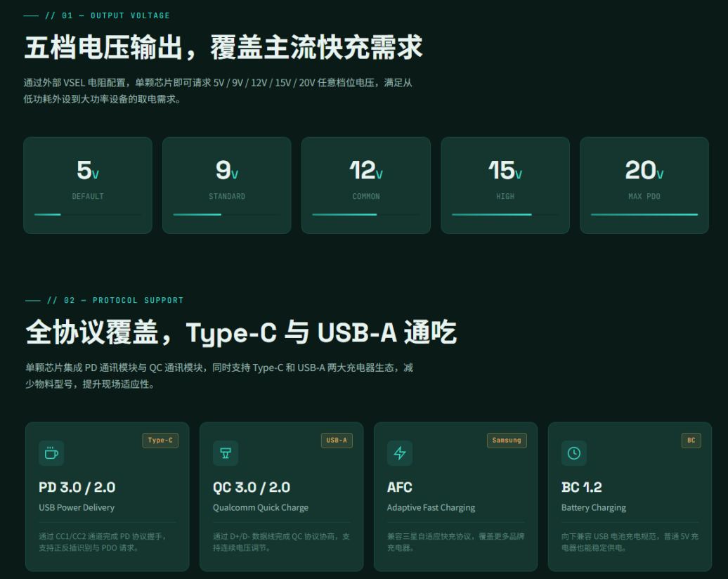
Task: Click the STANDARD label under 9V
Action: pos(226,197)
